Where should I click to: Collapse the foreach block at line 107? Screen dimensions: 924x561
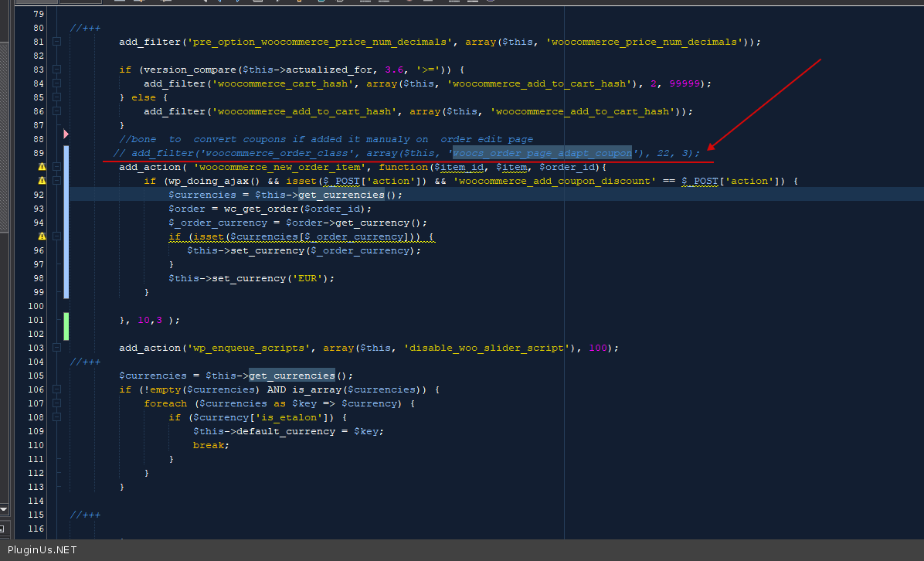tap(56, 403)
